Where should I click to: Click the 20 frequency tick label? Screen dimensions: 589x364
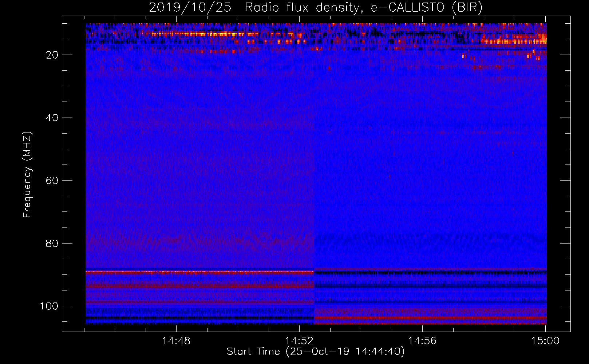click(x=52, y=55)
